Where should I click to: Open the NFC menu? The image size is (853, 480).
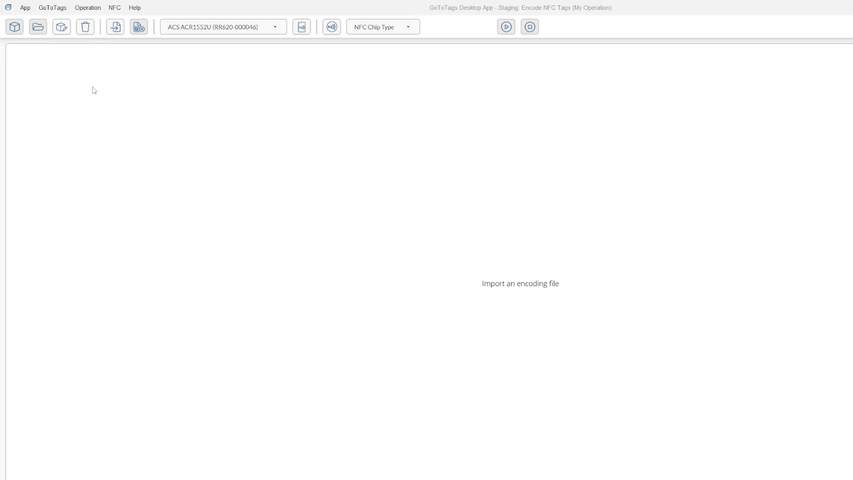(114, 8)
